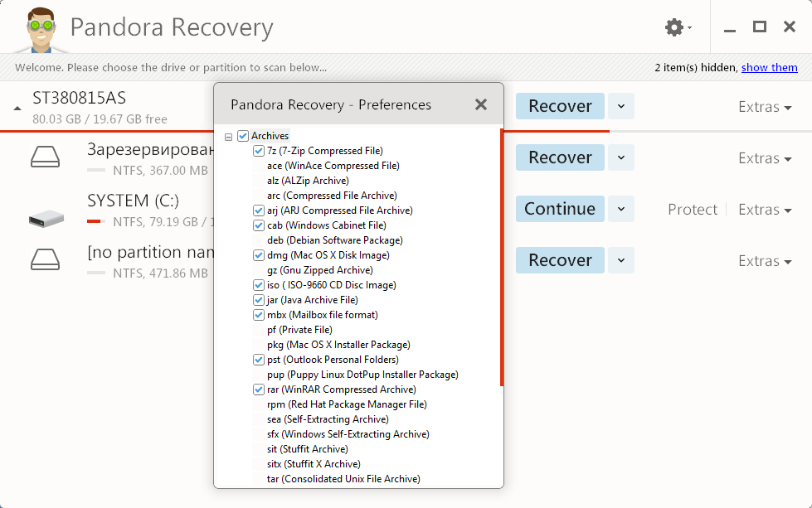Click the 'show them' hidden items link
The width and height of the screenshot is (812, 508).
(769, 67)
